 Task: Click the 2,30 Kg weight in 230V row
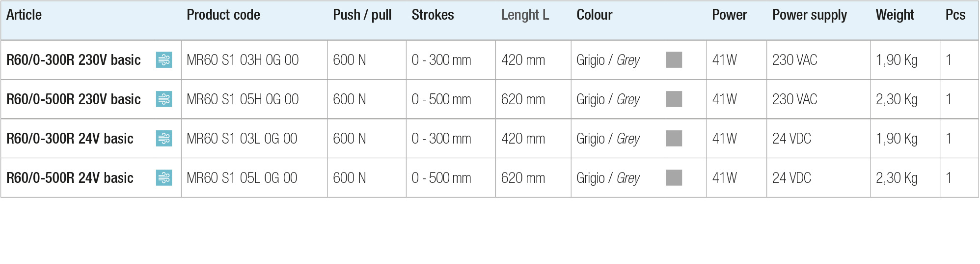pyautogui.click(x=897, y=100)
